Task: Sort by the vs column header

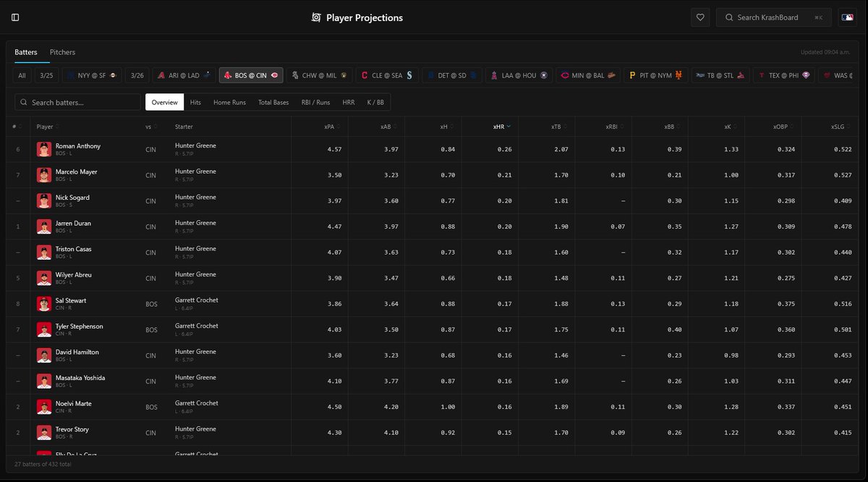Action: [151, 127]
